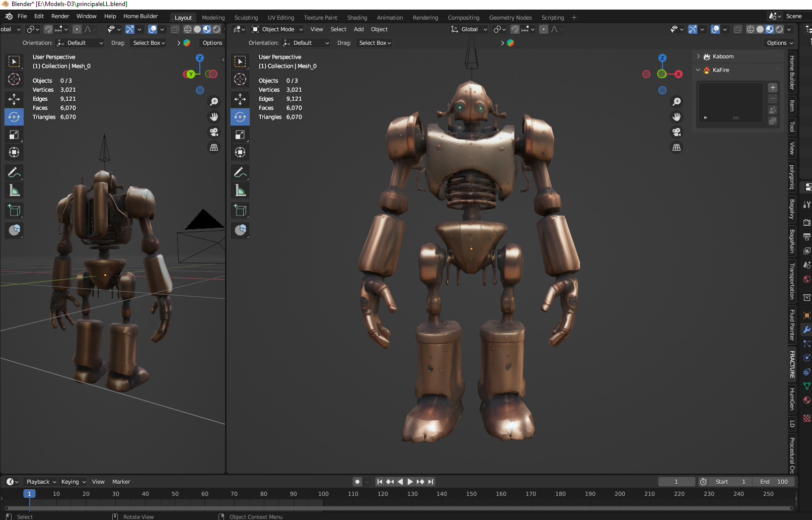812x520 pixels.
Task: Enable material preview shading in right viewport
Action: (x=769, y=29)
